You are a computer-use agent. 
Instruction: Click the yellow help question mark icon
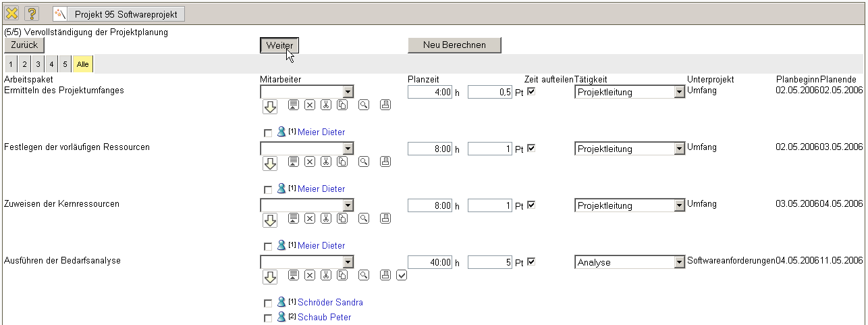pos(32,14)
